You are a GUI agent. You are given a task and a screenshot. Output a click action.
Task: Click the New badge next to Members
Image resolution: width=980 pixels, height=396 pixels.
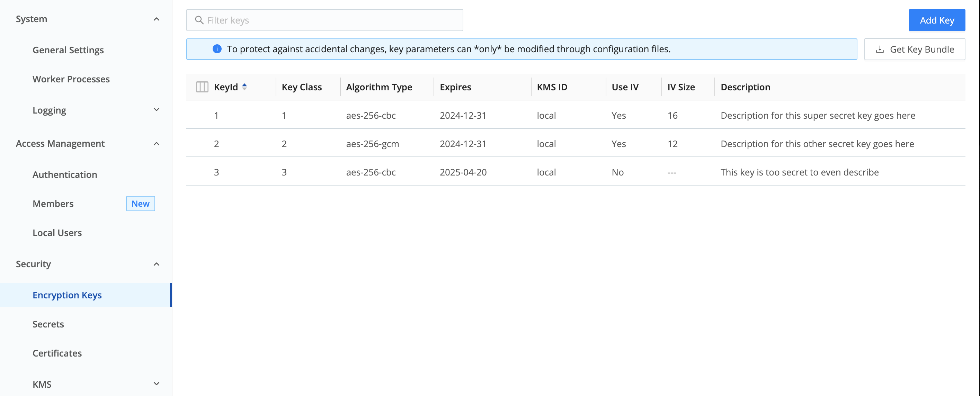coord(140,204)
